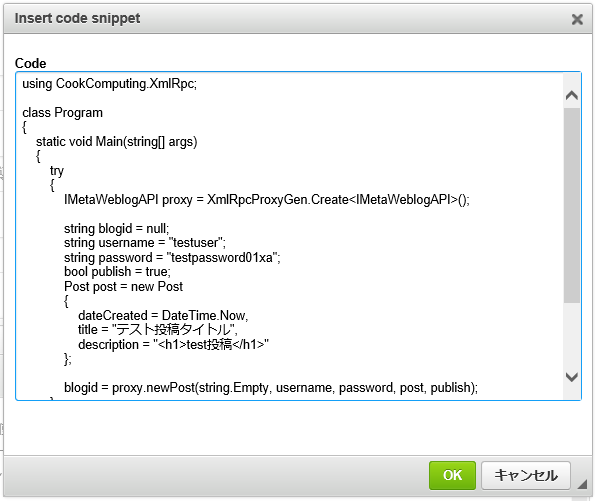Click the code area scroll down arrow
The height and width of the screenshot is (501, 595).
(571, 377)
